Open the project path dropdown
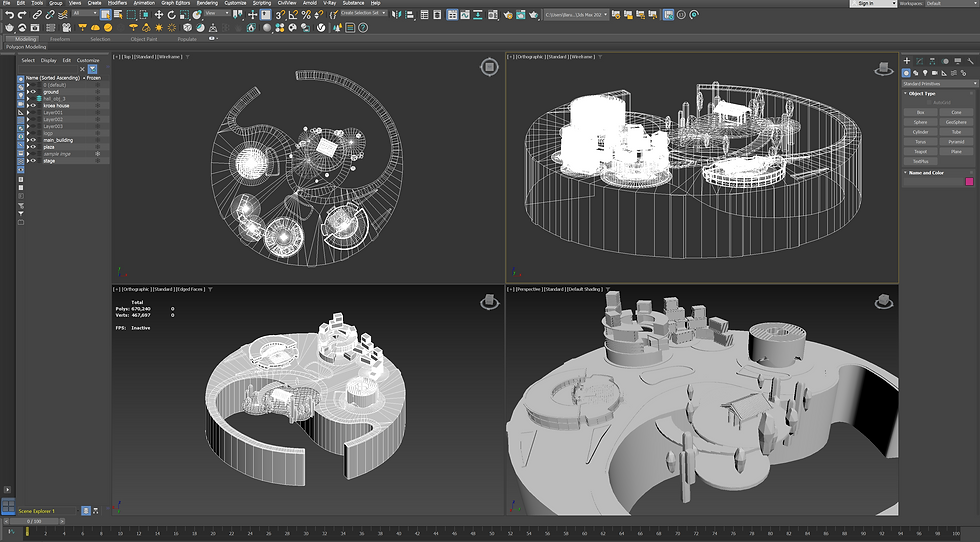Viewport: 980px width, 542px height. pyautogui.click(x=576, y=14)
